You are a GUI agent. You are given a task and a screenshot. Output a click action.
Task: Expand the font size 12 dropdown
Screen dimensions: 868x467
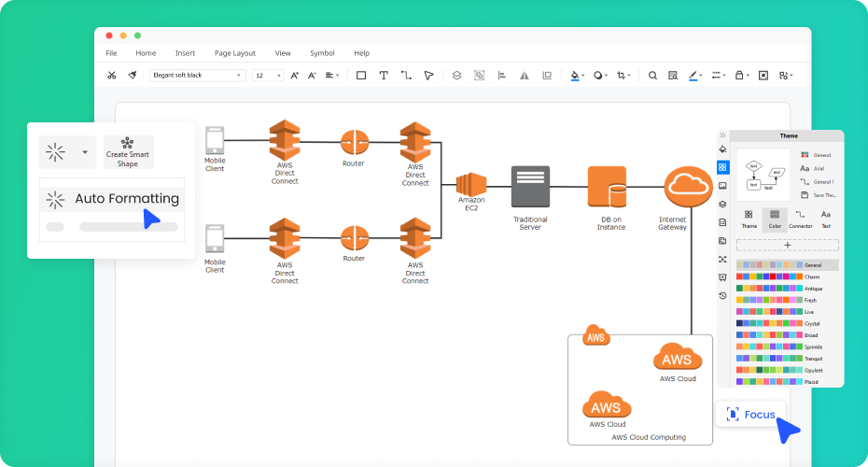[268, 76]
